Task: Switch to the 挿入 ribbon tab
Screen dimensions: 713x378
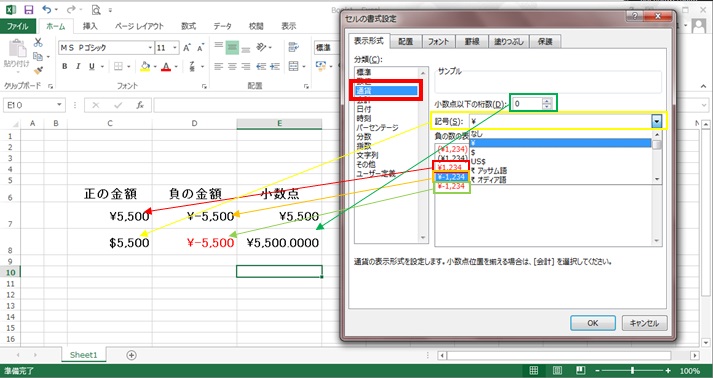Action: [90, 26]
